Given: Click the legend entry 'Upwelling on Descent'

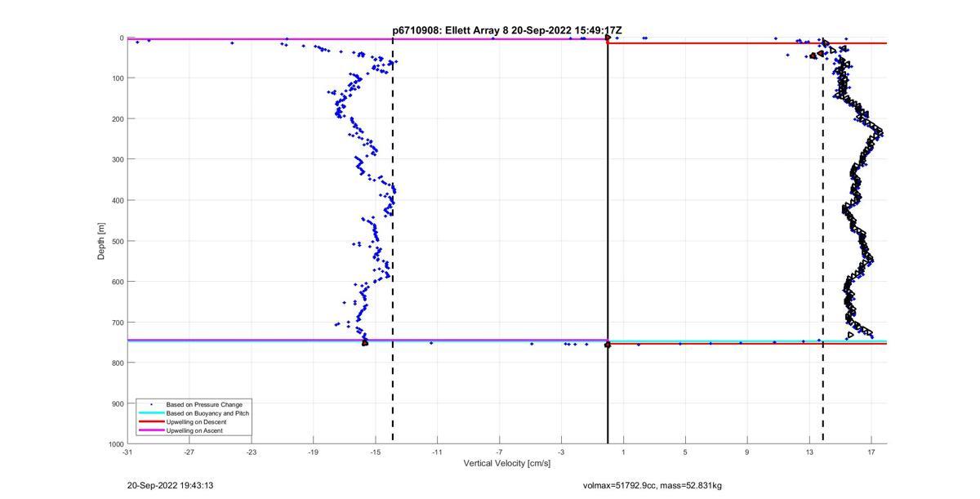Looking at the screenshot, I should click(196, 421).
